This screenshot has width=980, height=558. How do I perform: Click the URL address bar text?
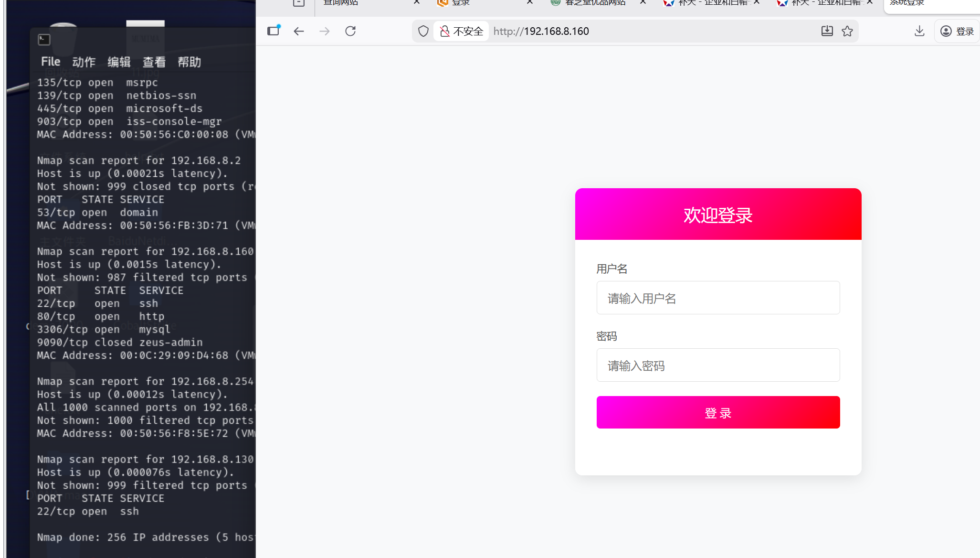[x=541, y=32]
